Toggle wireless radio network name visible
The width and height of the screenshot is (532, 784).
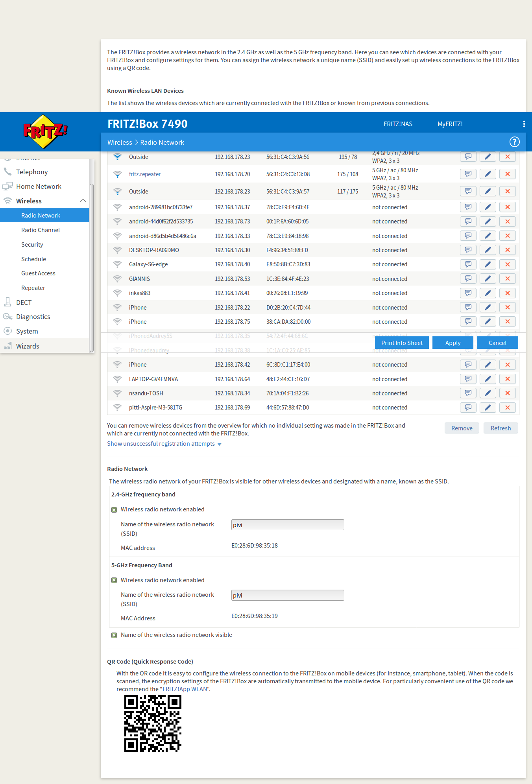114,635
